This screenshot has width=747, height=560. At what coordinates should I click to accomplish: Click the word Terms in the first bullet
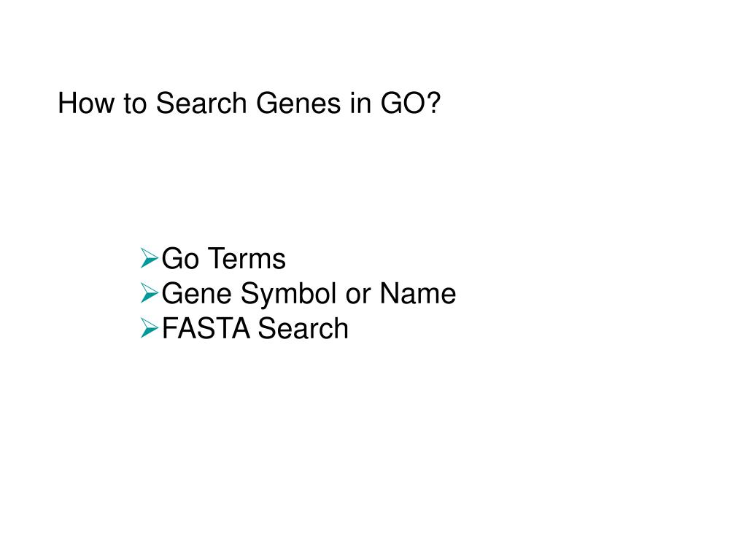point(247,259)
